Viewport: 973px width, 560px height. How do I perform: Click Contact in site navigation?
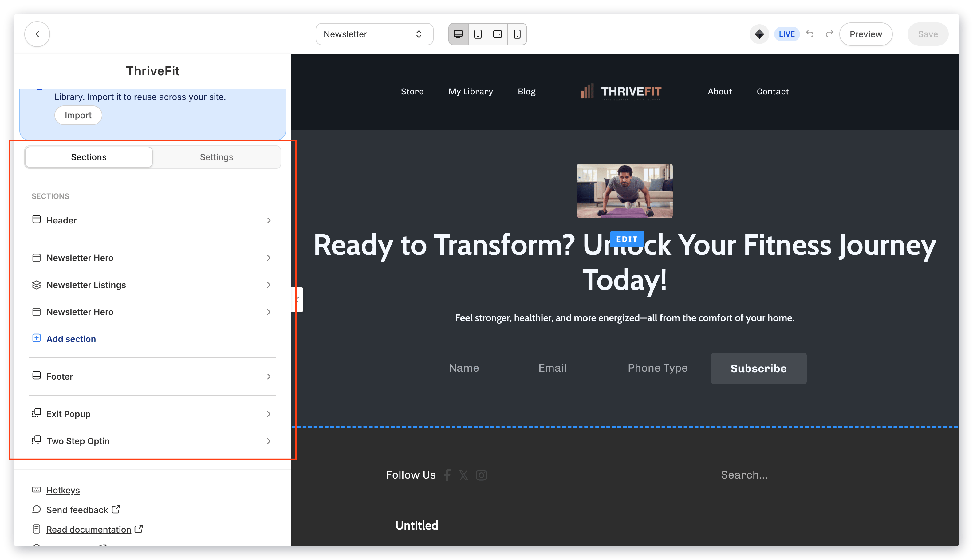[x=772, y=91]
